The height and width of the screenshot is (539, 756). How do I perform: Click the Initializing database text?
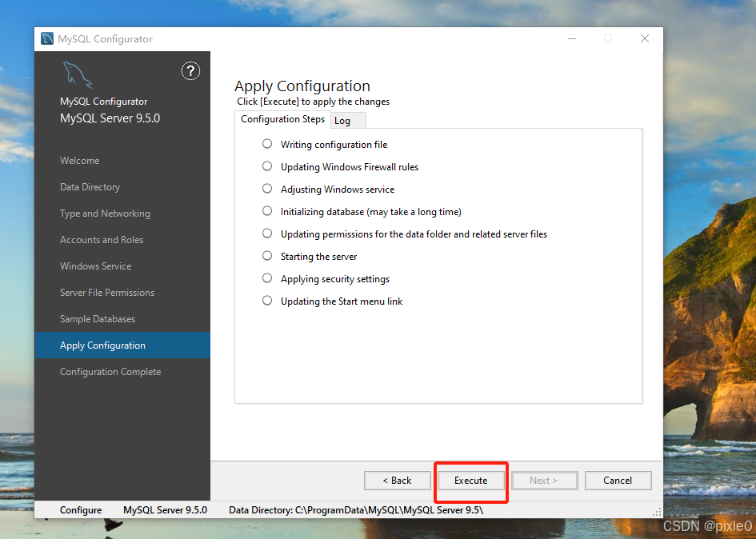pyautogui.click(x=370, y=212)
